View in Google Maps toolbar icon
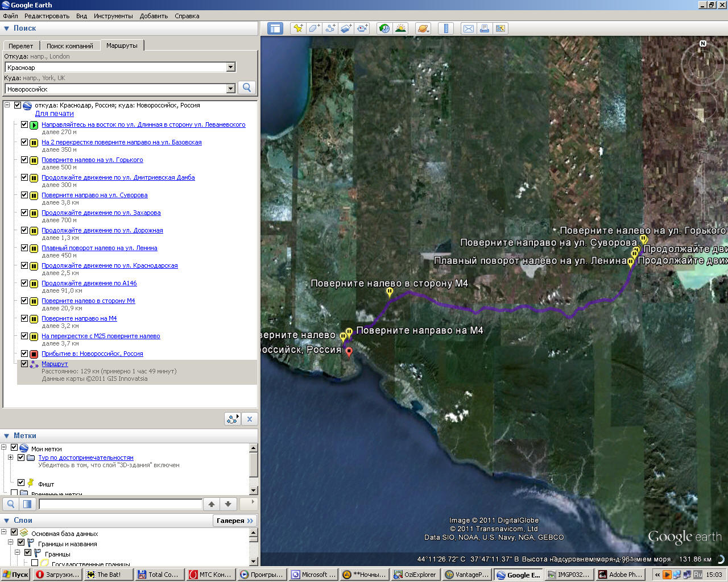This screenshot has width=728, height=582. [500, 28]
